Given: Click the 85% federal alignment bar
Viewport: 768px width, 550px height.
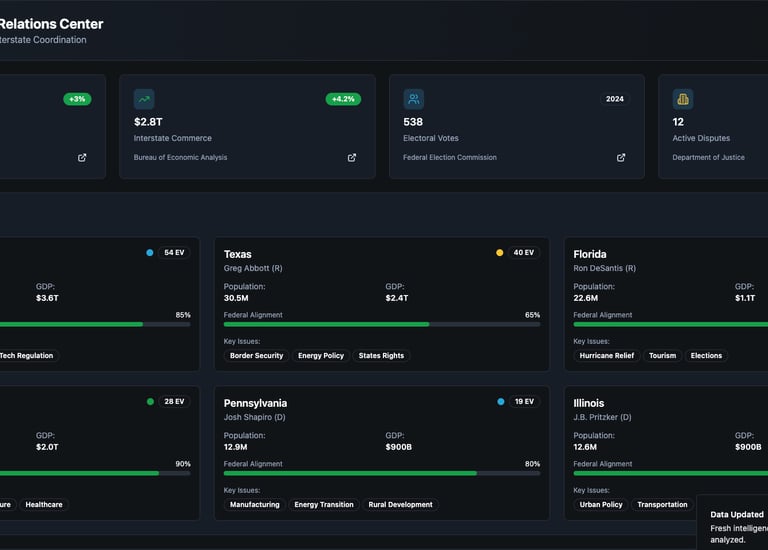Looking at the screenshot, I should [95, 324].
